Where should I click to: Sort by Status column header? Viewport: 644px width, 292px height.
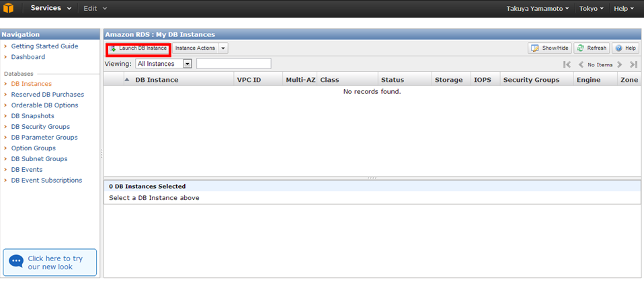392,80
